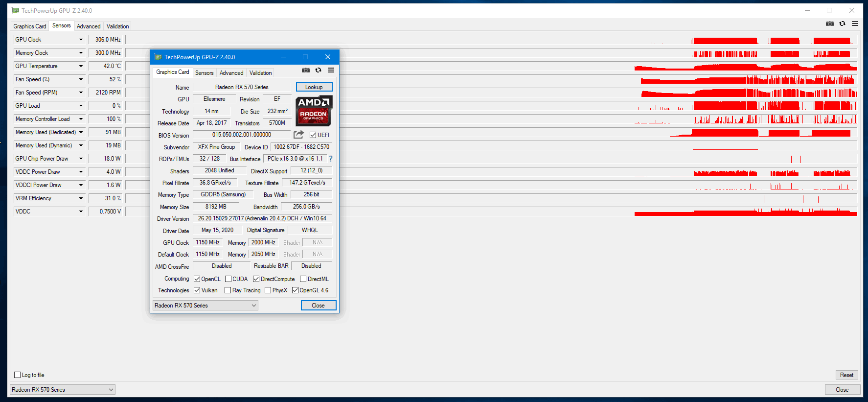This screenshot has width=868, height=402.
Task: Open the VDDC sensor dropdown
Action: 81,212
